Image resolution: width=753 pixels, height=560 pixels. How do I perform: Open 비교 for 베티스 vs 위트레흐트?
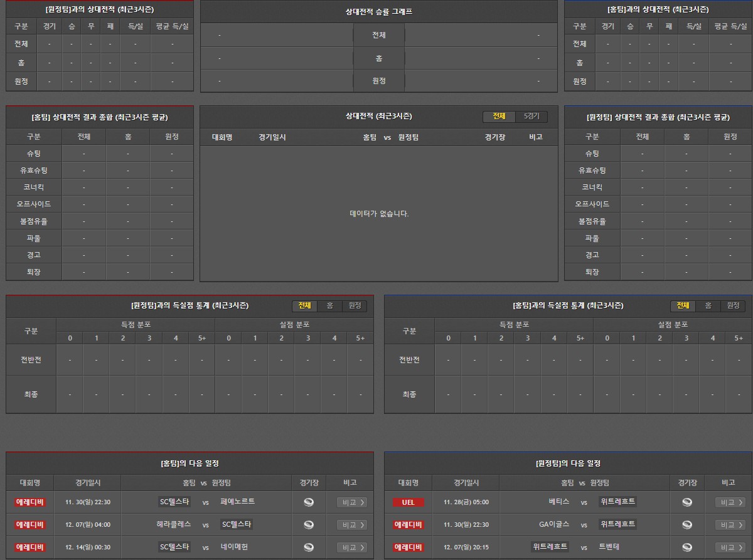730,502
